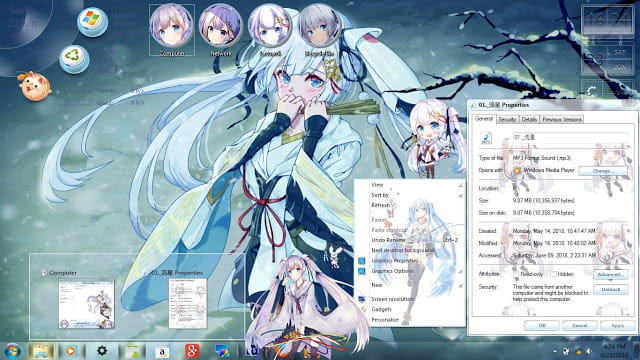This screenshot has width=640, height=360.
Task: Open the Amazon taskbar shortcut
Action: [162, 351]
